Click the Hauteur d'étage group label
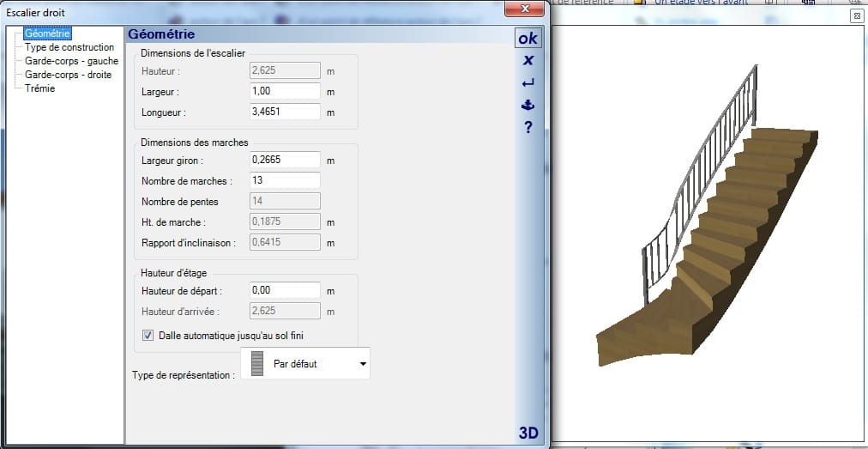 pyautogui.click(x=174, y=273)
